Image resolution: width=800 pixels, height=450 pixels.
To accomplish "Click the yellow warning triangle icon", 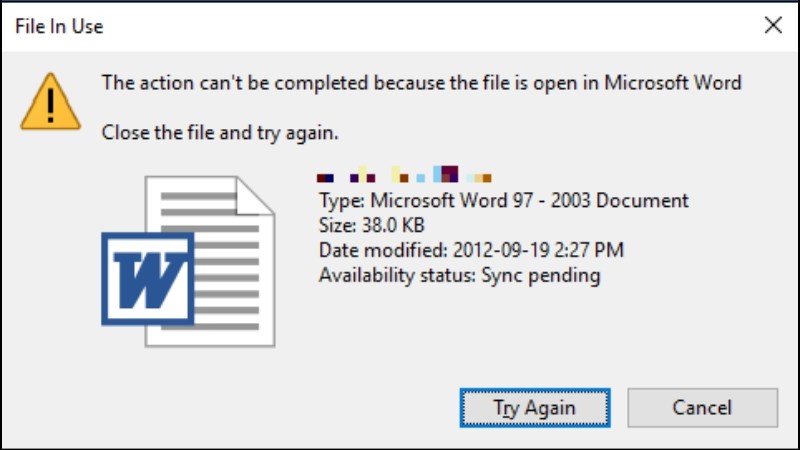I will point(50,101).
